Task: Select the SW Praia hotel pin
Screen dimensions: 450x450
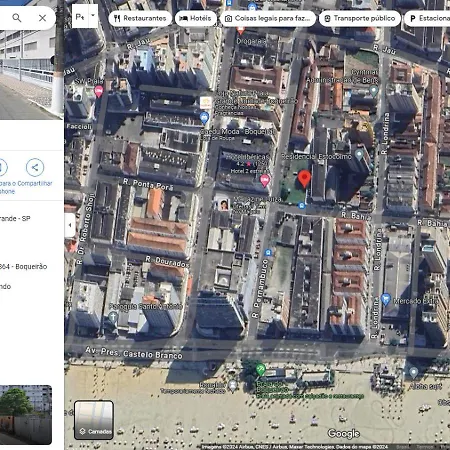Action: point(99,91)
